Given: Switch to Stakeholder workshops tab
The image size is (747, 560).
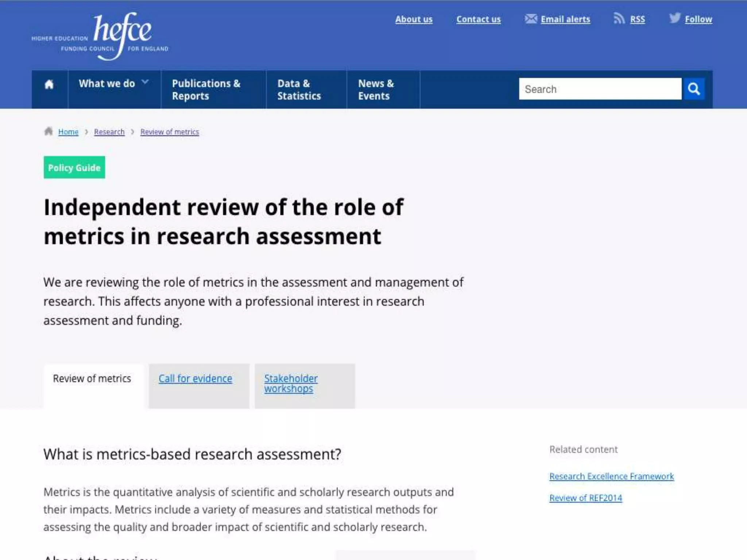Looking at the screenshot, I should coord(291,384).
